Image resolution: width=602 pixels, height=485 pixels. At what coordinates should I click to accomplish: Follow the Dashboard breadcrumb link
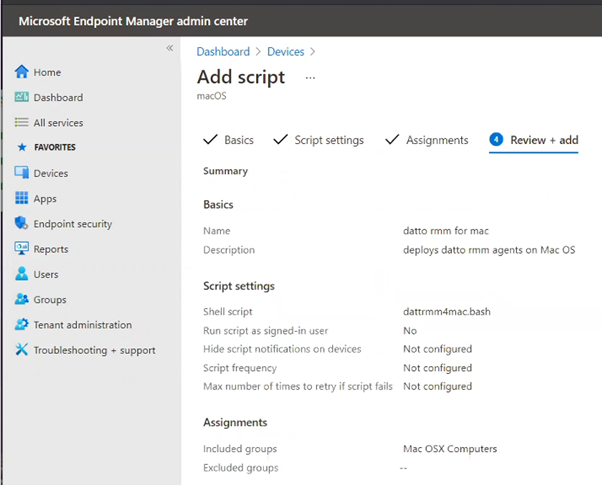[223, 51]
